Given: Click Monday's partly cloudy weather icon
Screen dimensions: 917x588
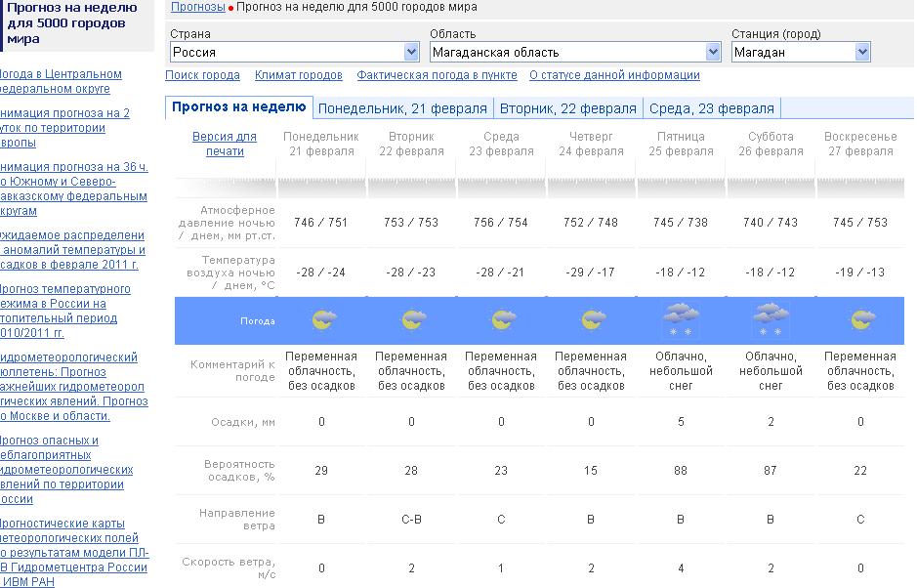Looking at the screenshot, I should coord(322,320).
